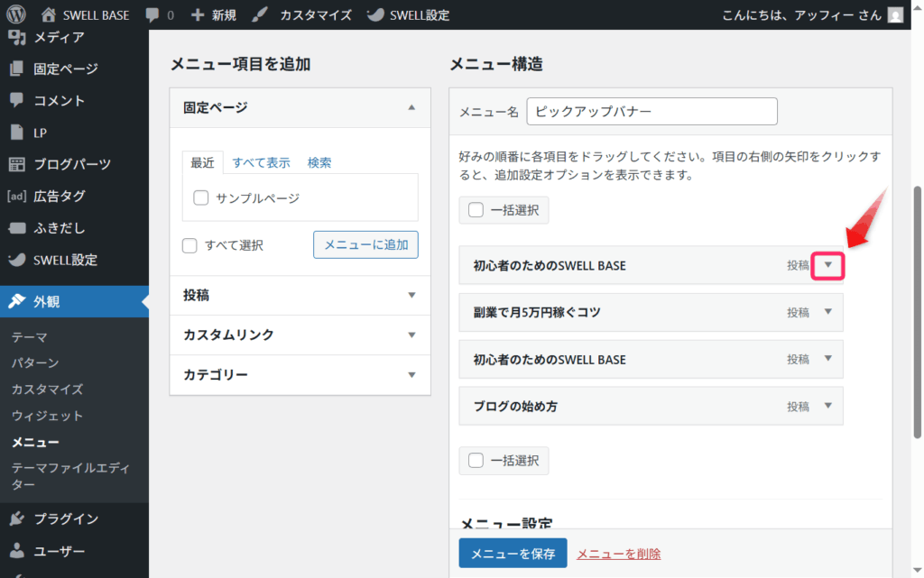
Task: Open カスタマイズ submenu item in sidebar
Action: click(47, 389)
